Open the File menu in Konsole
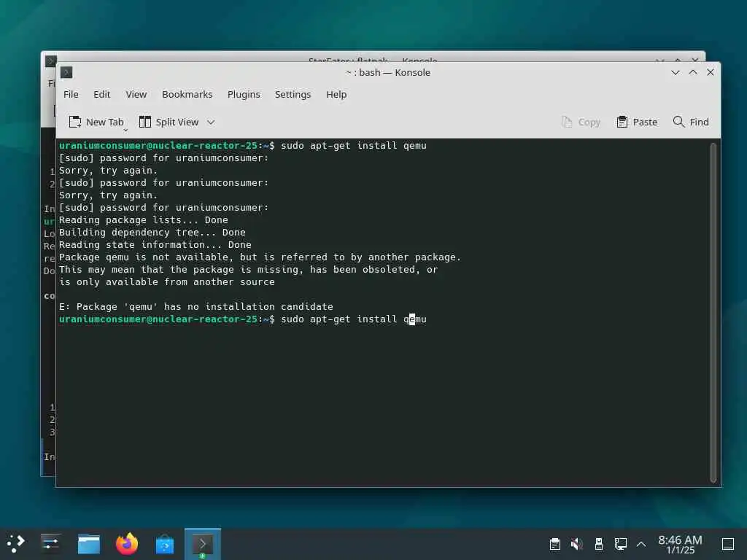This screenshot has width=747, height=560. tap(71, 94)
